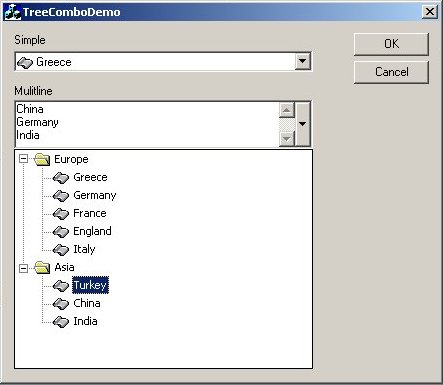
Task: Click the map icon beside France
Action: point(61,213)
